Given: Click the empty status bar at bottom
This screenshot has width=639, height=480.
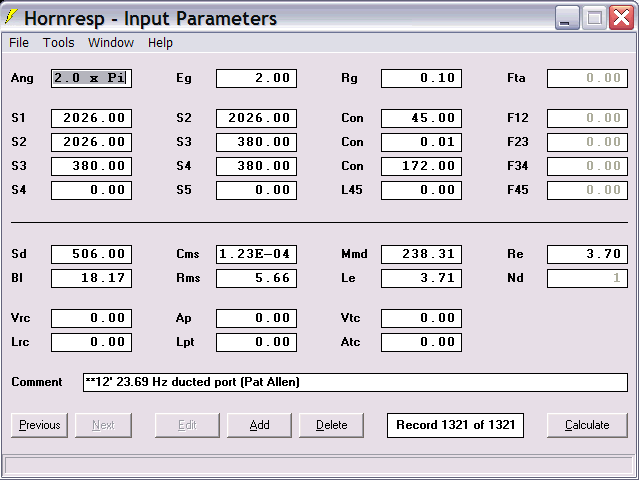Looking at the screenshot, I should point(318,465).
